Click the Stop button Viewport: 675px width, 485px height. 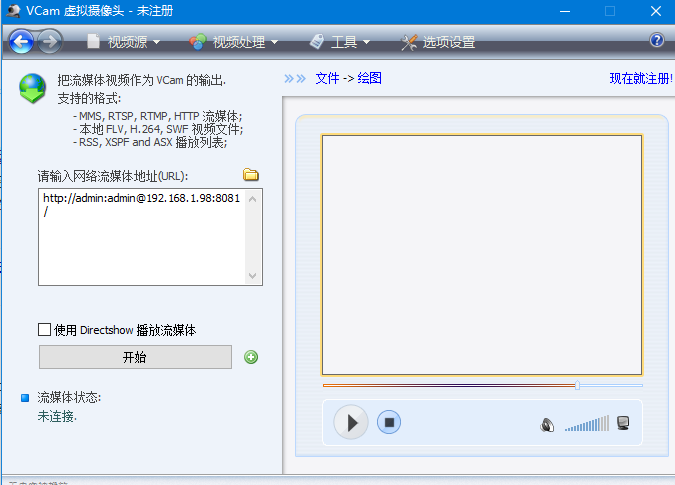tap(389, 422)
